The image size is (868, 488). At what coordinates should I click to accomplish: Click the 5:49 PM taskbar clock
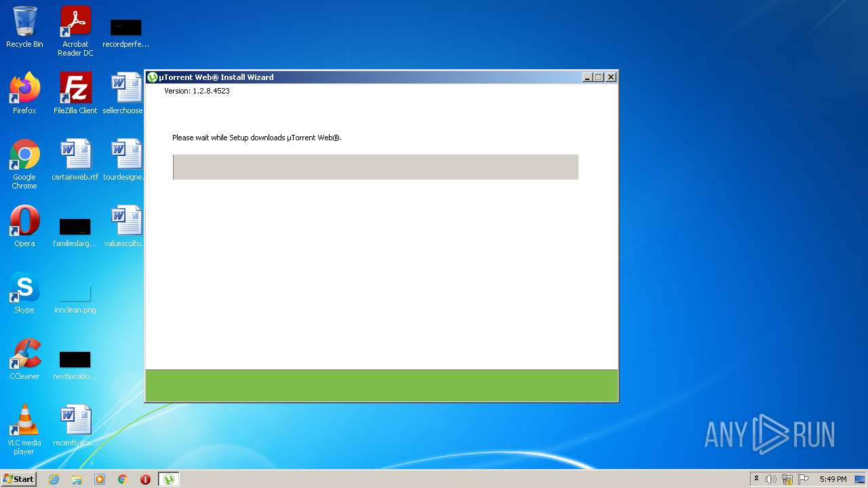point(833,479)
